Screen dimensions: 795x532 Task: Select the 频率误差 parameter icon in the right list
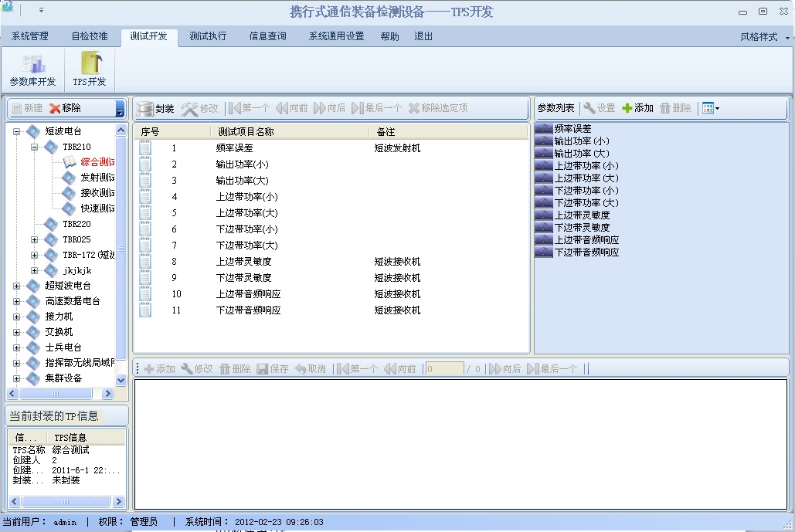[x=543, y=129]
